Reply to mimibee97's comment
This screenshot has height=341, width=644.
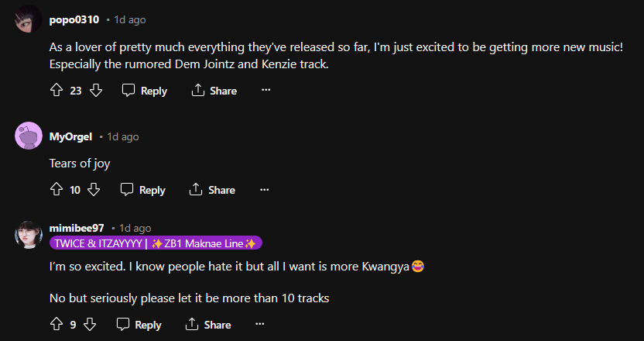139,325
